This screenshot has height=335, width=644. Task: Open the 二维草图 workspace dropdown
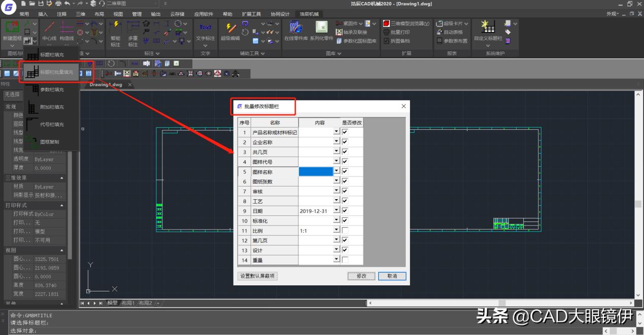point(132,4)
